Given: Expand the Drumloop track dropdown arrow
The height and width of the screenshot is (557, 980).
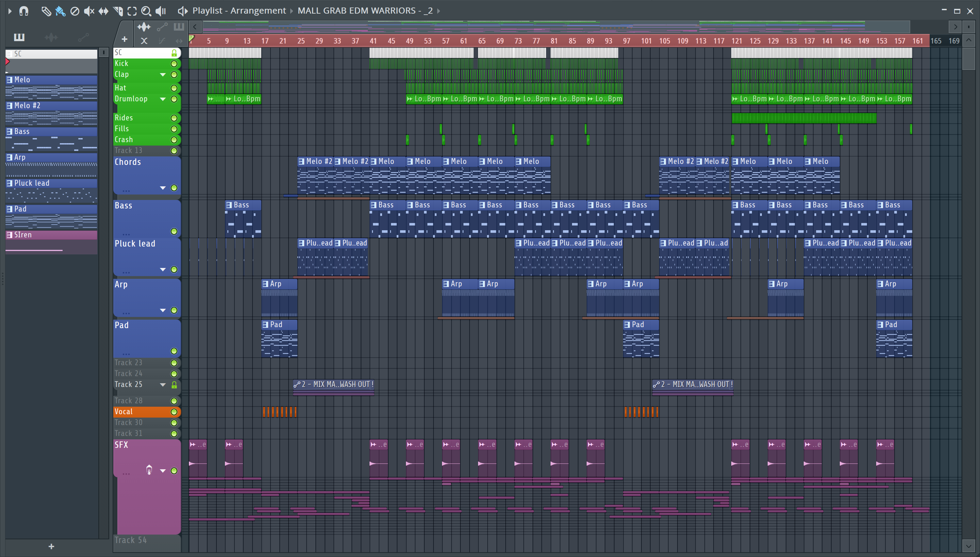Looking at the screenshot, I should 163,99.
